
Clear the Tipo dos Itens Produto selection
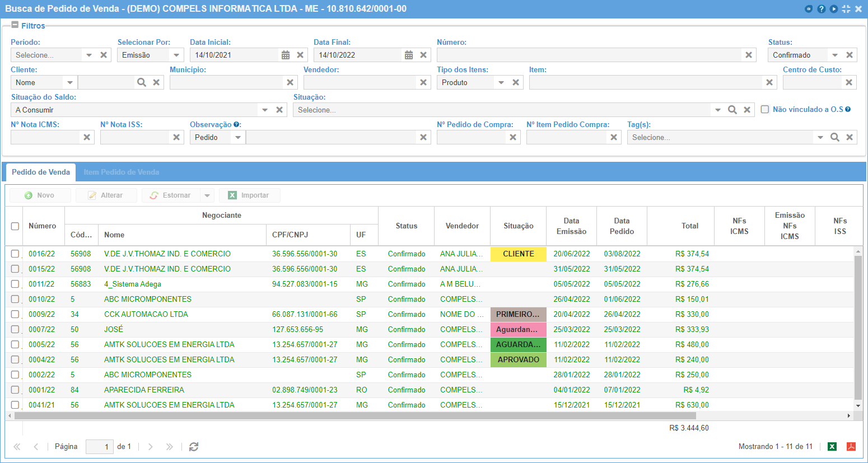(x=516, y=82)
